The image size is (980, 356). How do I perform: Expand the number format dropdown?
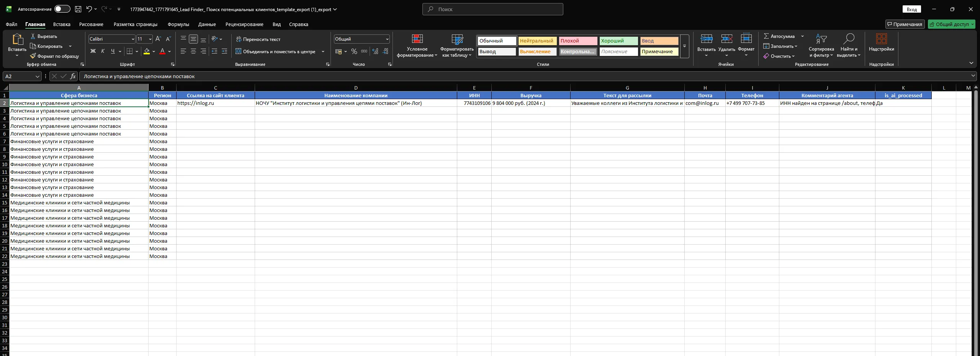coord(387,39)
